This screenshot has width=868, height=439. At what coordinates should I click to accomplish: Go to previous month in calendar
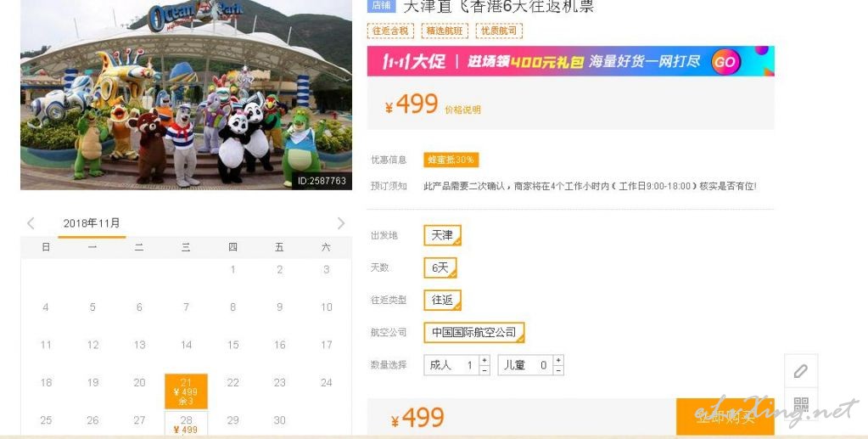click(31, 223)
